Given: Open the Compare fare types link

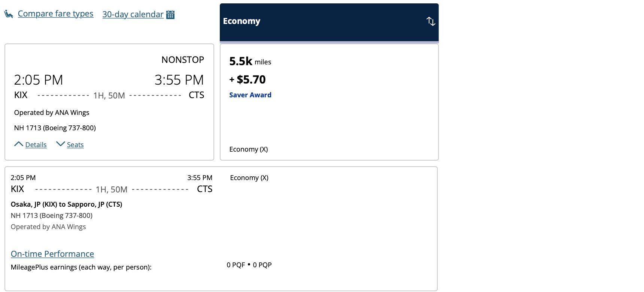Looking at the screenshot, I should 55,14.
